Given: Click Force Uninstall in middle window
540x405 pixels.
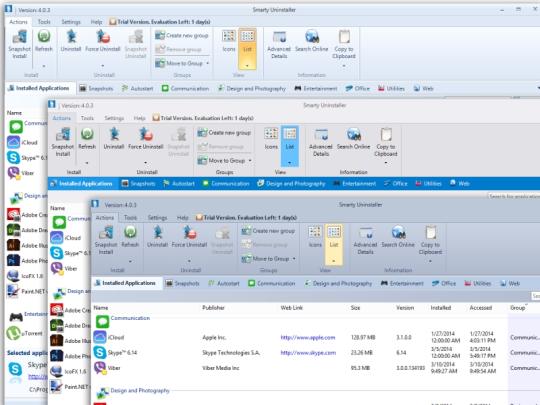Looking at the screenshot, I should click(x=146, y=138).
